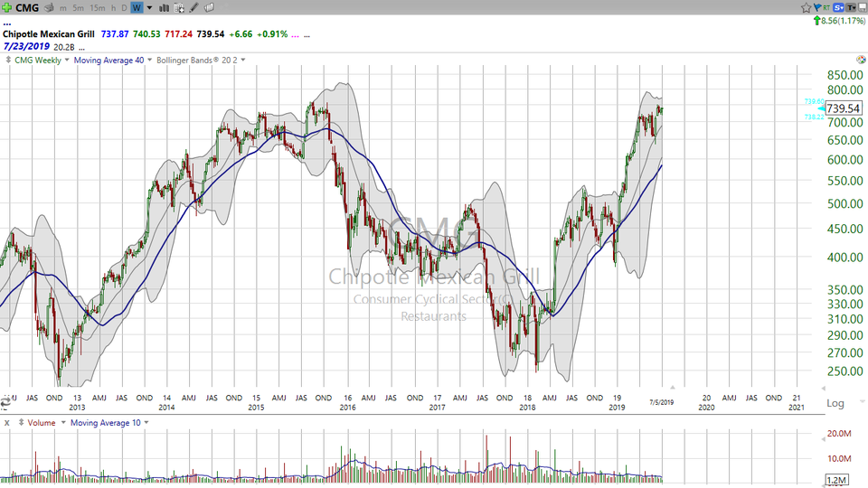Image resolution: width=868 pixels, height=488 pixels.
Task: Click the +6.66 net change value
Action: tap(241, 34)
